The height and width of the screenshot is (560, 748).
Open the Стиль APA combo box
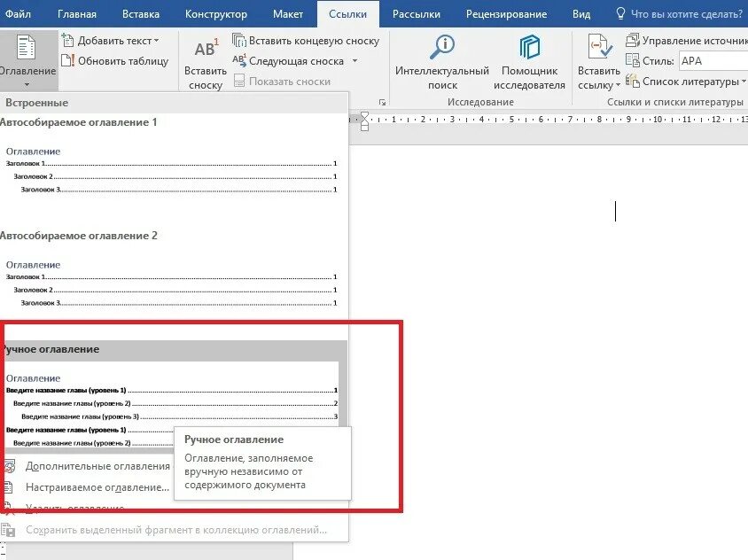pyautogui.click(x=713, y=60)
